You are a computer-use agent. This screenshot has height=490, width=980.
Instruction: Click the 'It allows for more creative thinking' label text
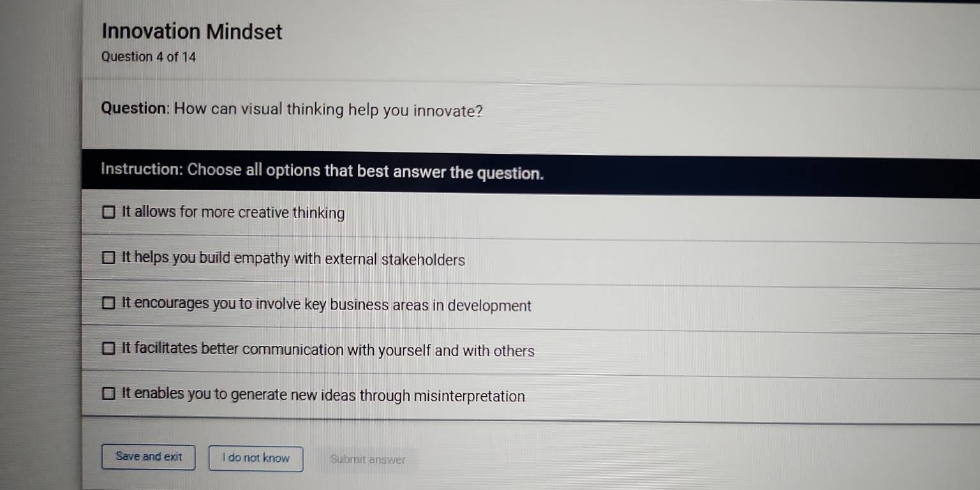pyautogui.click(x=233, y=212)
